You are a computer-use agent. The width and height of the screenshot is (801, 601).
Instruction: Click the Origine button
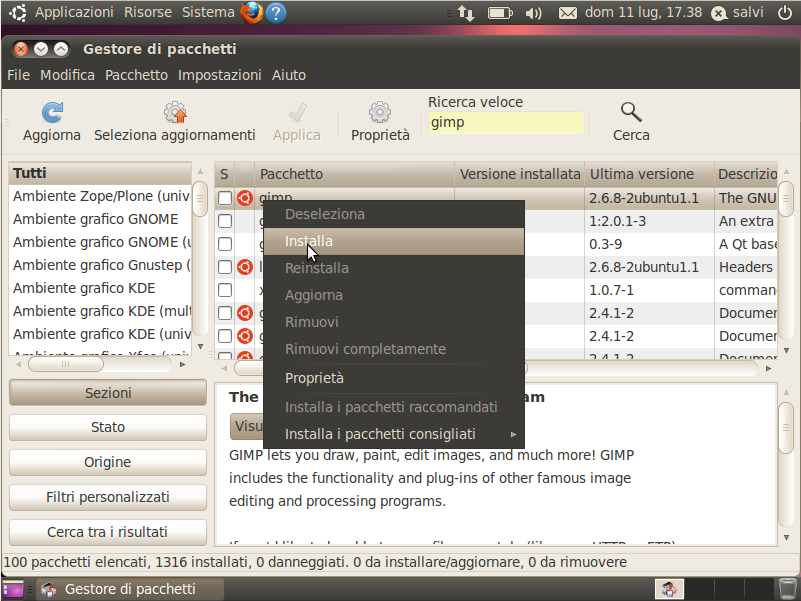108,462
